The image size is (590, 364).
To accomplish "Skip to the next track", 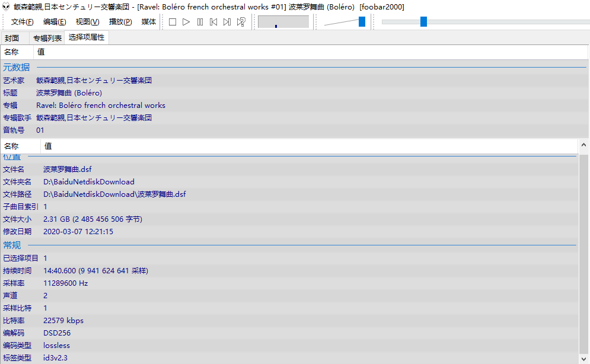I will pyautogui.click(x=227, y=22).
